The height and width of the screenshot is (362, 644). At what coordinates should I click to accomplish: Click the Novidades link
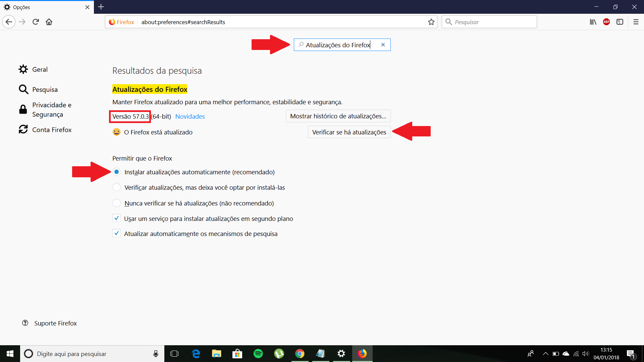click(190, 116)
